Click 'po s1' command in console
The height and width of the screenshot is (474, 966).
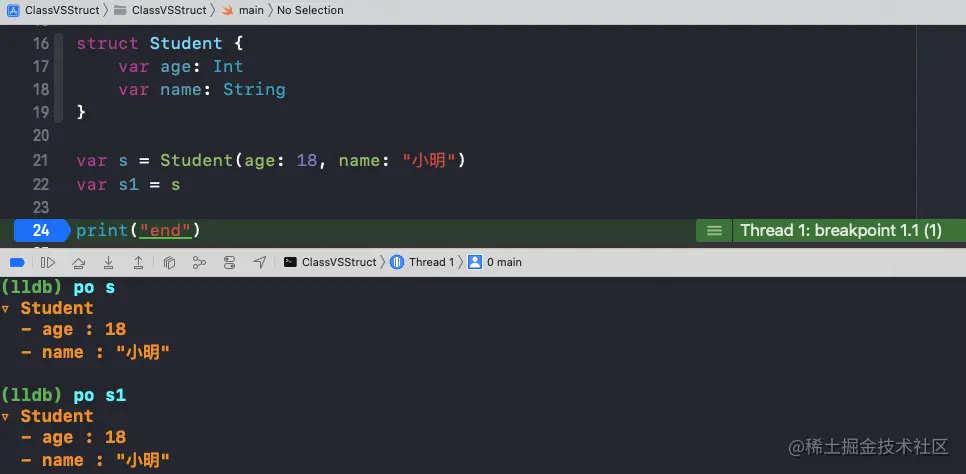pos(99,395)
